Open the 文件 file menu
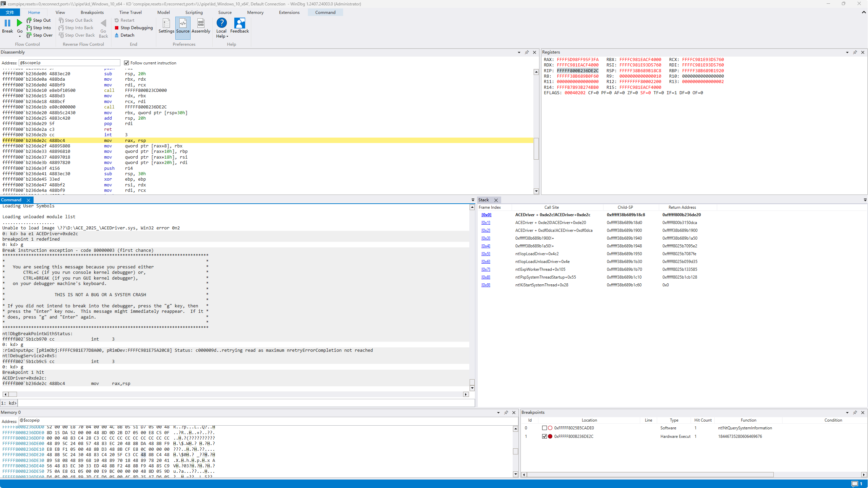The width and height of the screenshot is (868, 488). pos(10,13)
